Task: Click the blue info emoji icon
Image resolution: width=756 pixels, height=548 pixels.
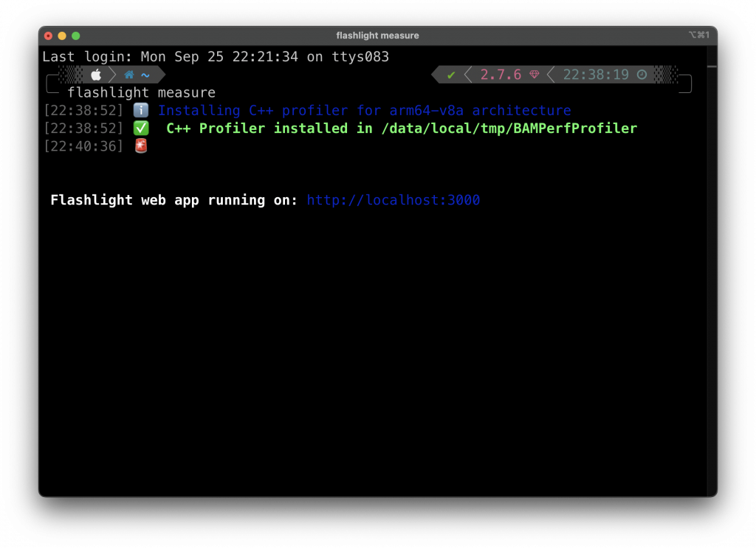Action: (141, 110)
